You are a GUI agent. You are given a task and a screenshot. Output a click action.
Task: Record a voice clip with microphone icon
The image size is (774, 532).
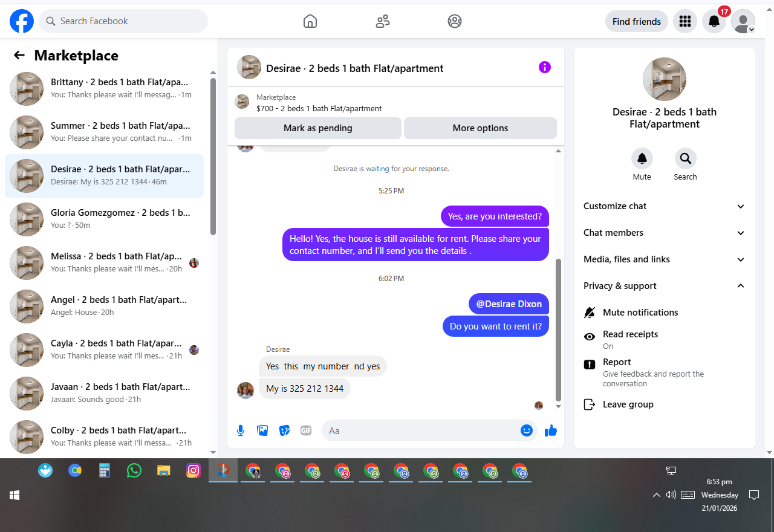(x=241, y=430)
